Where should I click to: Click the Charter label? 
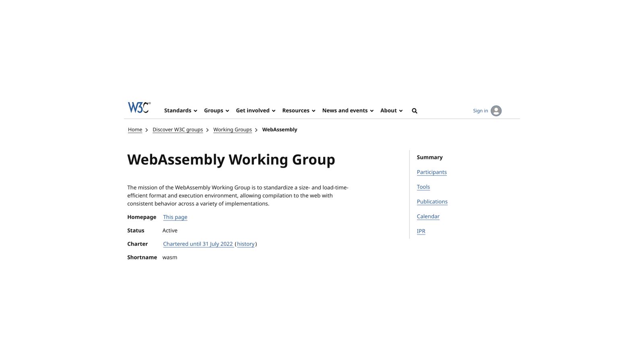[x=137, y=244]
